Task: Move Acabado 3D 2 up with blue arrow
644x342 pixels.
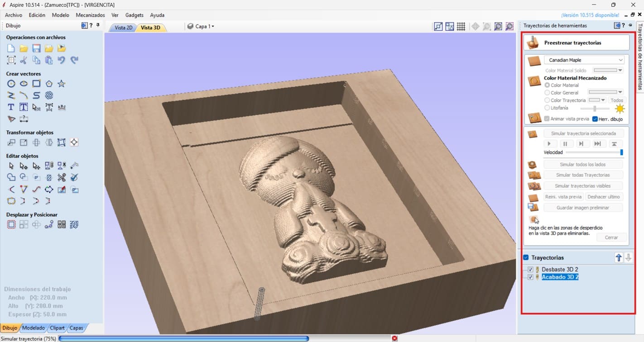Action: [619, 258]
